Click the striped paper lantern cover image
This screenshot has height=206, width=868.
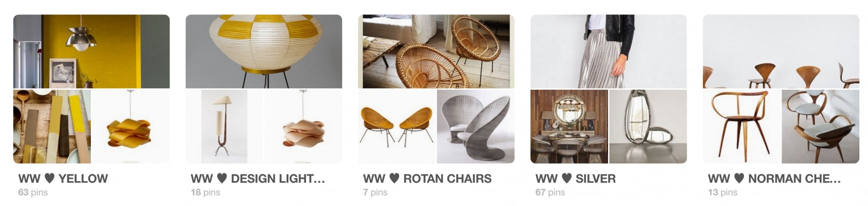tap(264, 51)
